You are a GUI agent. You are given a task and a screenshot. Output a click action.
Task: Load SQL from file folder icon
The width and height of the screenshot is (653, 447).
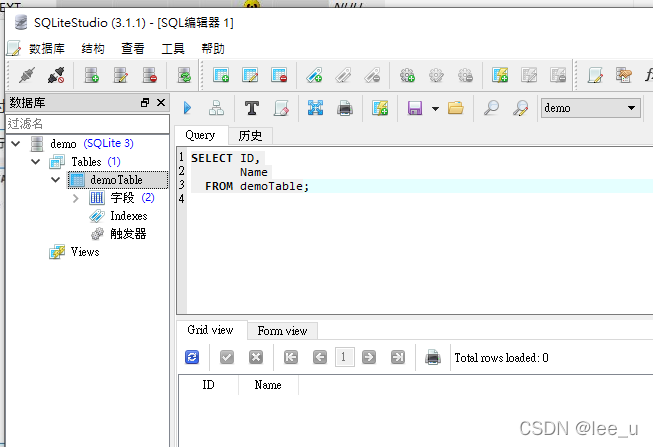[x=456, y=108]
